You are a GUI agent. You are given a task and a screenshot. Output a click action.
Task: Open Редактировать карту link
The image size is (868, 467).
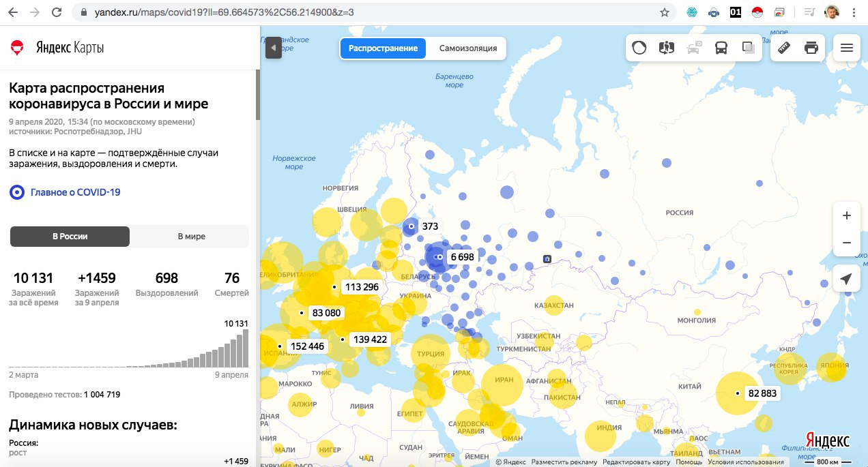click(637, 462)
